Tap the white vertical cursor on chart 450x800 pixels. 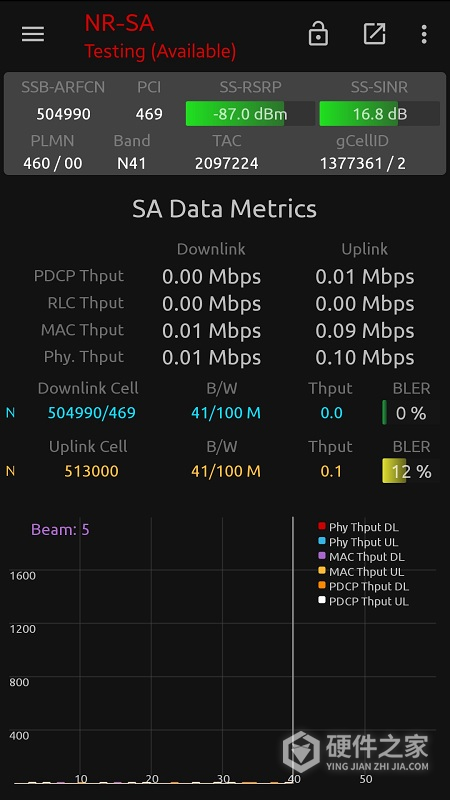click(x=293, y=649)
